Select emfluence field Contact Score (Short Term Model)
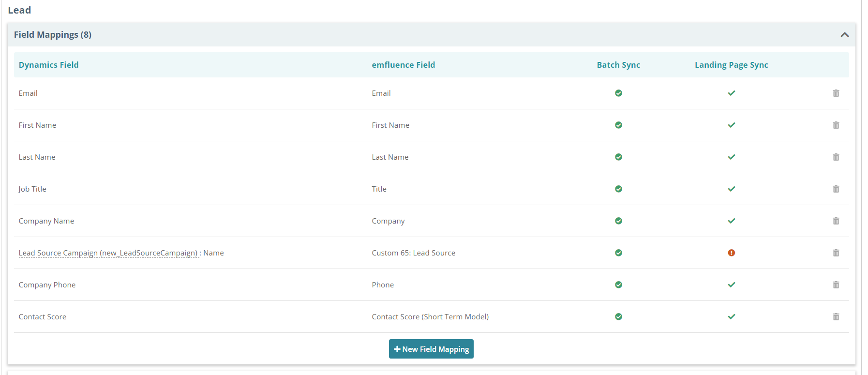The height and width of the screenshot is (375, 868). tap(430, 316)
